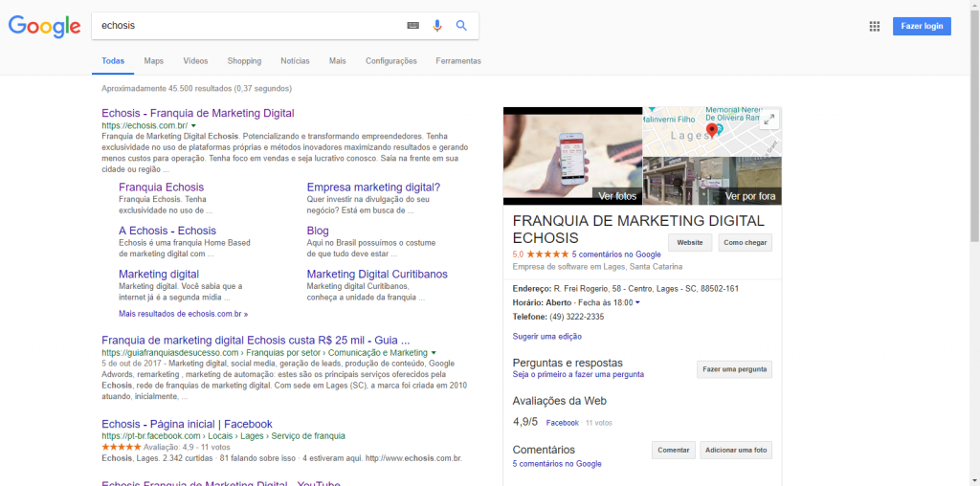Click Fazer uma pergunta button

[x=734, y=369]
